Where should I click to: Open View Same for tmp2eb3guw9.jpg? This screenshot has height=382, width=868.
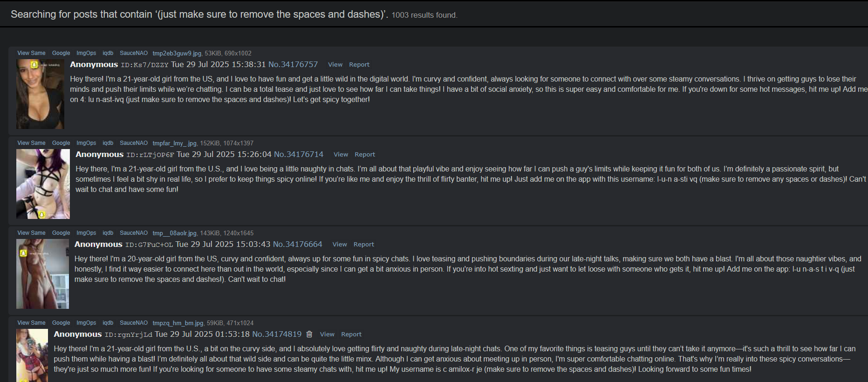(x=31, y=53)
